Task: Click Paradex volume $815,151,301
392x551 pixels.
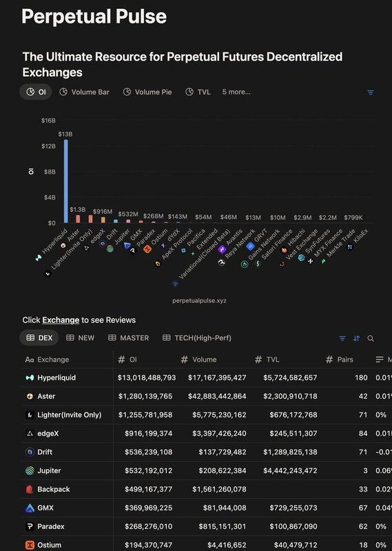Action: click(223, 526)
